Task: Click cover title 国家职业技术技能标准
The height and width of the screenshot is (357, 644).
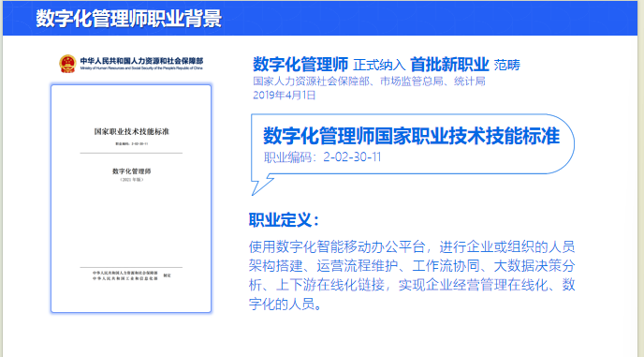Action: [x=131, y=131]
